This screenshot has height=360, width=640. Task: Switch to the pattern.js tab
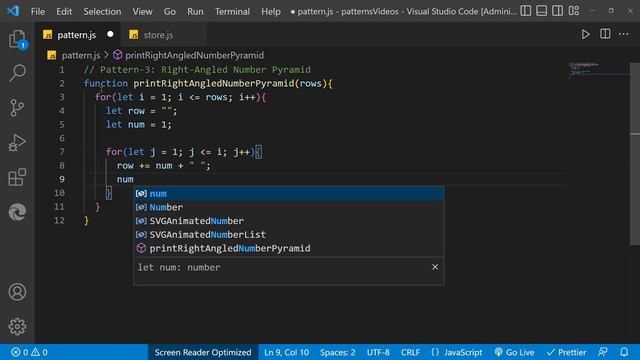[x=77, y=35]
